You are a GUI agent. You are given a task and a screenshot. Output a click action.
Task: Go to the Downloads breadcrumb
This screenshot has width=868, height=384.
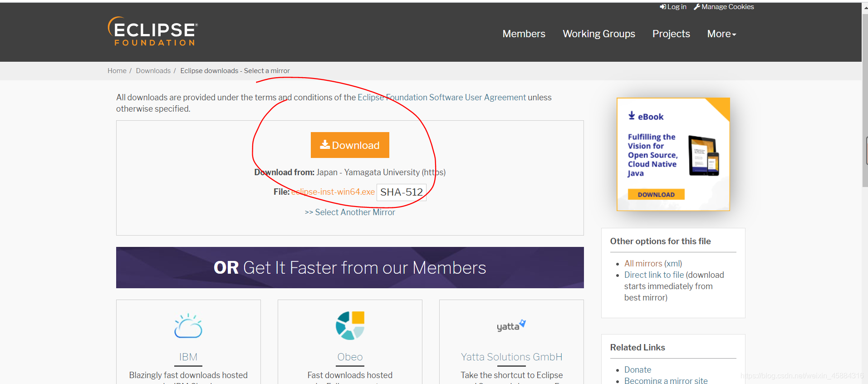(x=153, y=71)
